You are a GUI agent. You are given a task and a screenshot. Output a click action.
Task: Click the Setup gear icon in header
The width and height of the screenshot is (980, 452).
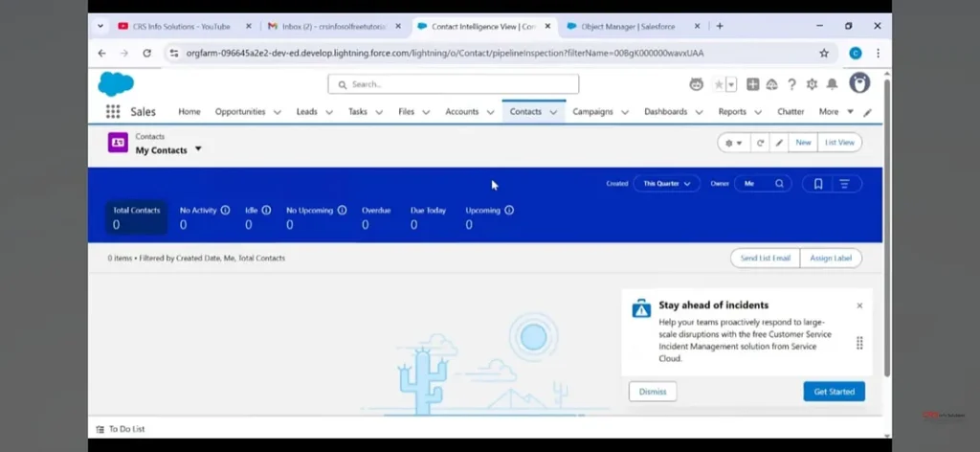pos(812,84)
